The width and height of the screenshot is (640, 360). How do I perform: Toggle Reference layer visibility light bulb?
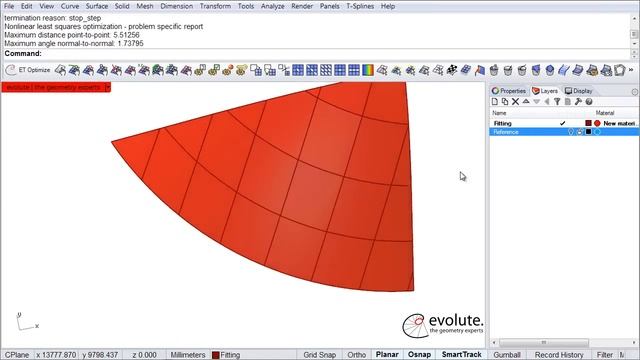(x=571, y=132)
